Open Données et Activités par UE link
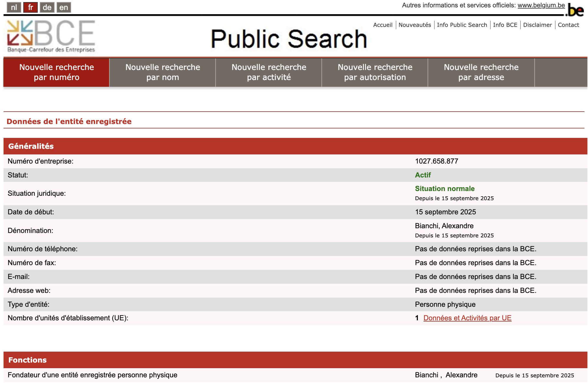Image resolution: width=588 pixels, height=385 pixels. tap(467, 318)
